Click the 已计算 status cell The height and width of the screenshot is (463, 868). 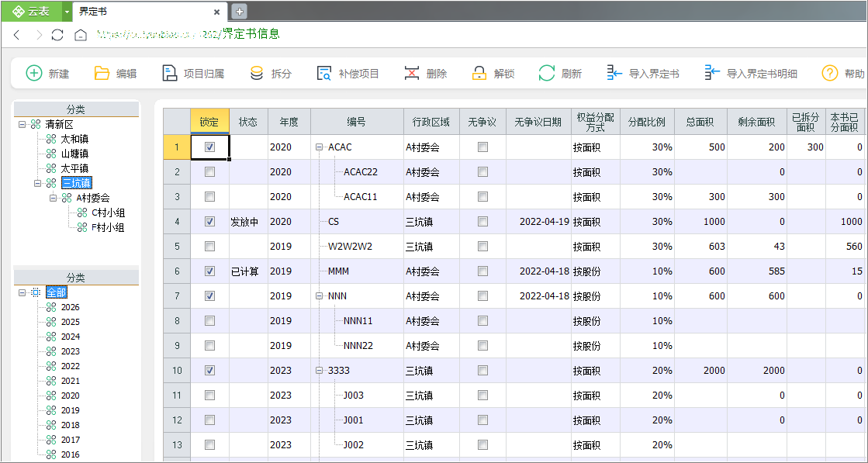click(248, 271)
